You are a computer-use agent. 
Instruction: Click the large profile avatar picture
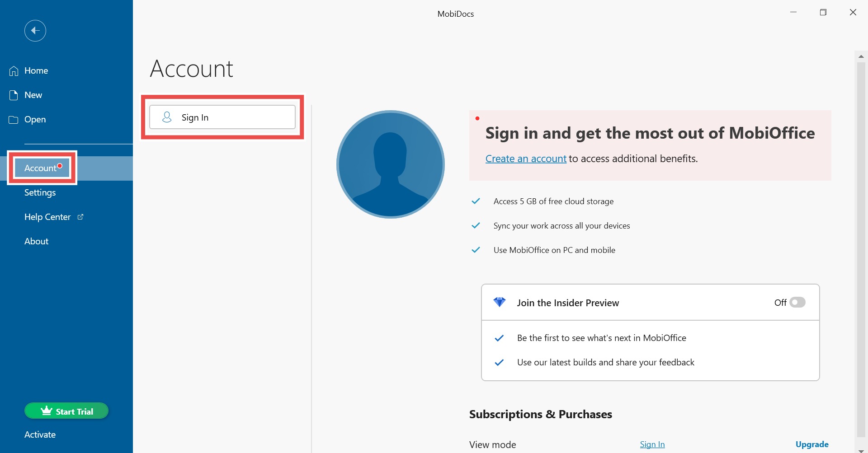(x=391, y=164)
